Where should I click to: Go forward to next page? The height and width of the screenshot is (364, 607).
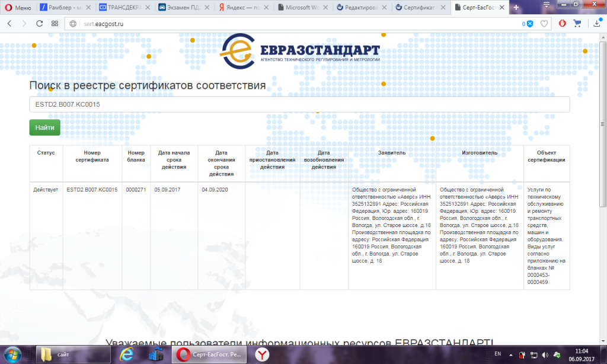(24, 24)
